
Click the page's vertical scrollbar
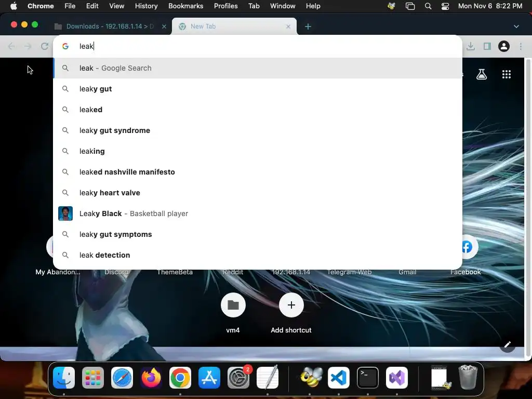pos(528,208)
